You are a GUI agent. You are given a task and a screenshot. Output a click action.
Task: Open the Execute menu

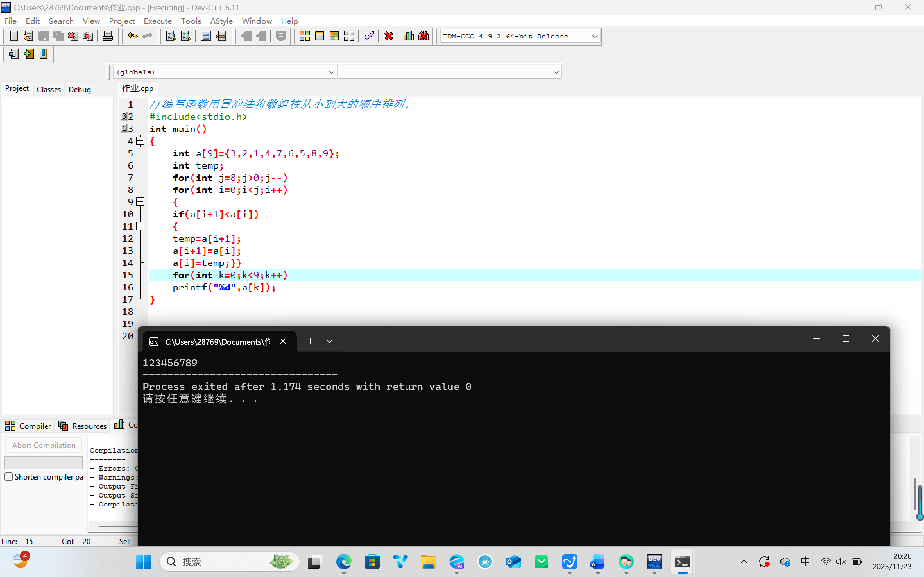pyautogui.click(x=157, y=21)
